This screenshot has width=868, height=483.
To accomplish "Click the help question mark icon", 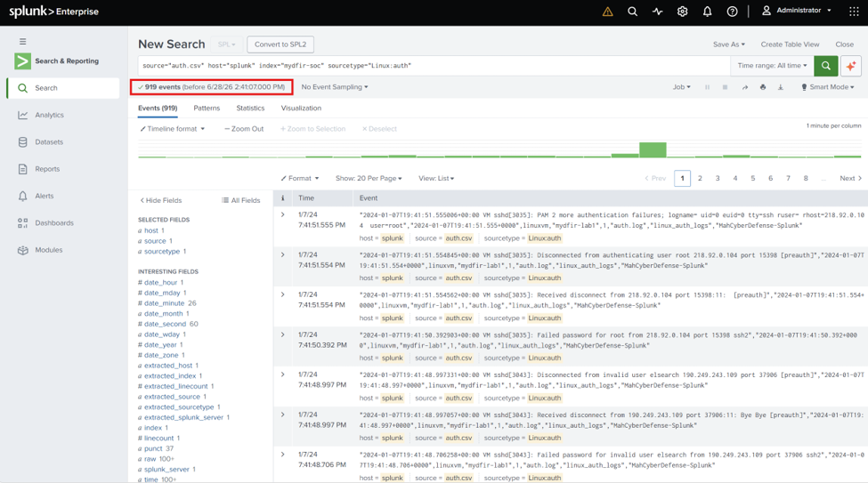I will (732, 11).
